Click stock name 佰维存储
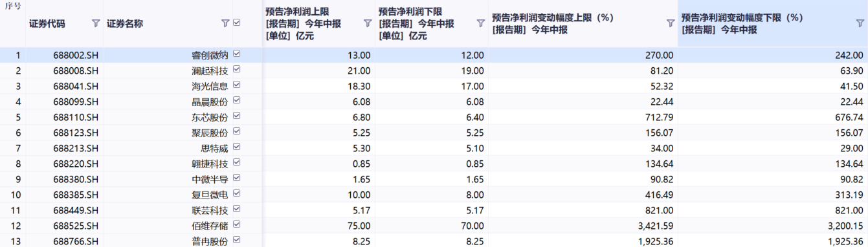 tap(210, 226)
